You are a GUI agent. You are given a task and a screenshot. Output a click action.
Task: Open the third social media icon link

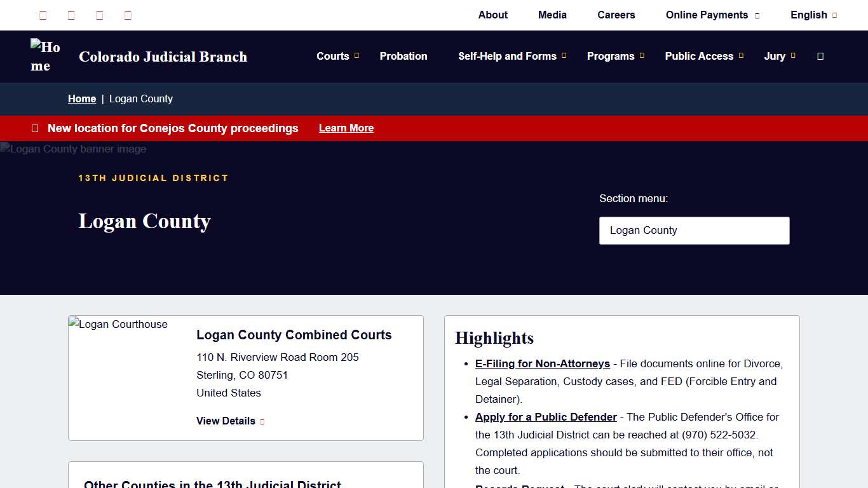[99, 15]
